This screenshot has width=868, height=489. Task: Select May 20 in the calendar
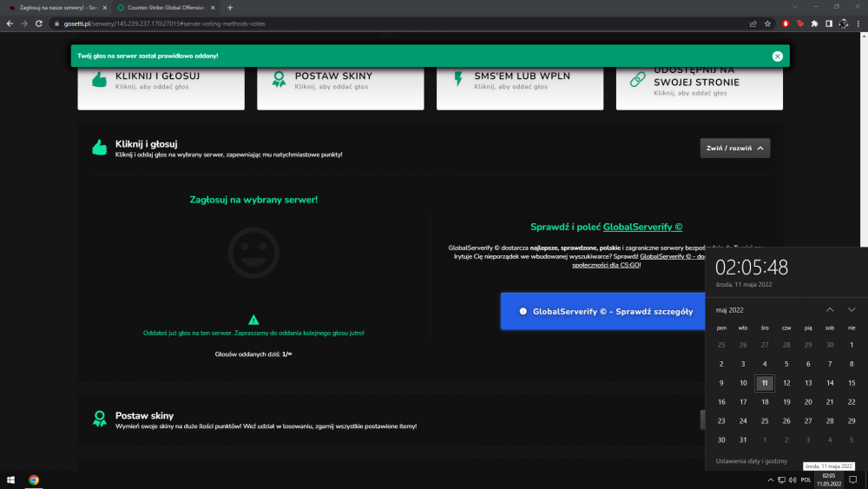click(808, 402)
